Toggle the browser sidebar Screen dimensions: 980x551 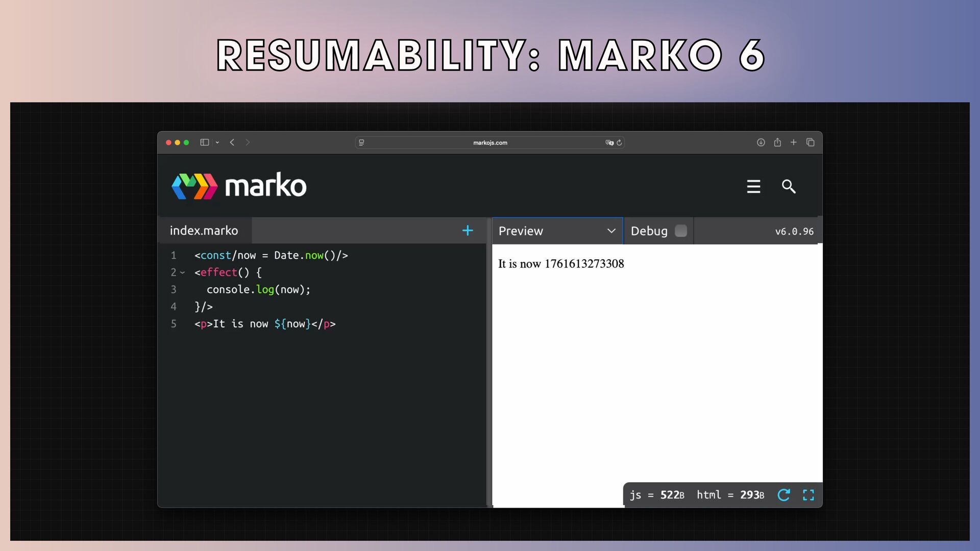205,142
